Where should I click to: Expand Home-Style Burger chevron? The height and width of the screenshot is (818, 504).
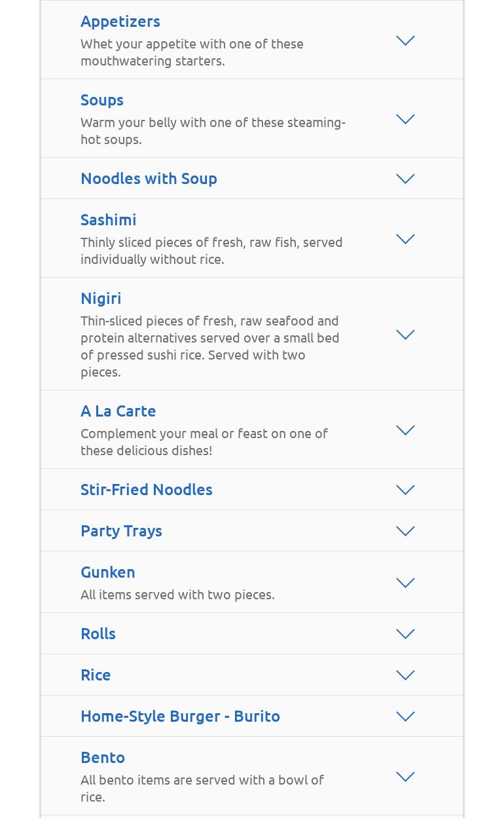pyautogui.click(x=405, y=716)
